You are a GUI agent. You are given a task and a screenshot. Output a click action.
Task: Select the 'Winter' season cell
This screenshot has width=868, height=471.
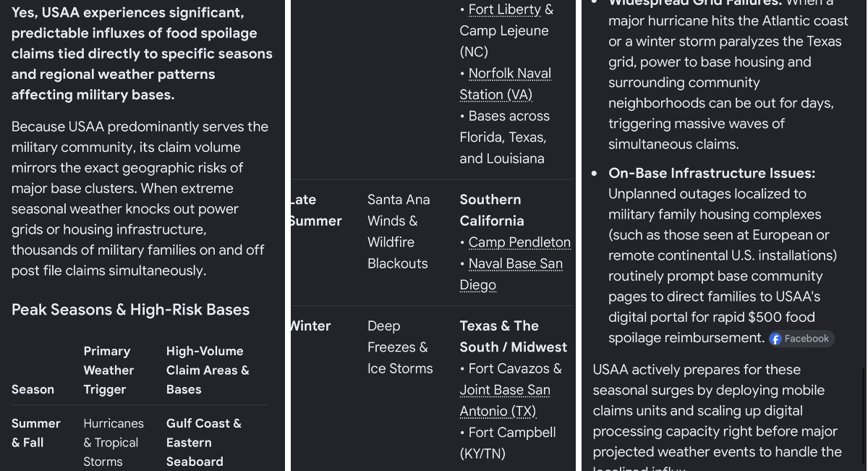click(311, 326)
